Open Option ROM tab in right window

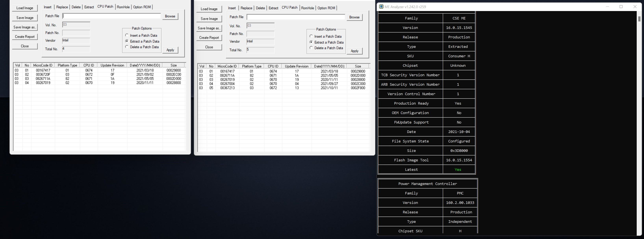pos(326,8)
